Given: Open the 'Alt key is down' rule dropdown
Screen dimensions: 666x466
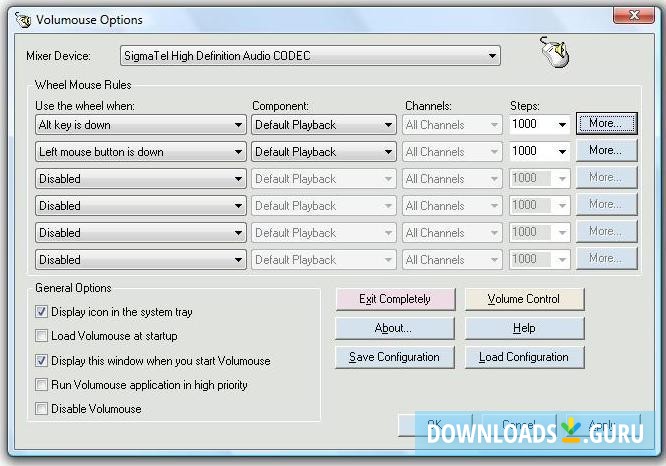Looking at the screenshot, I should [x=141, y=125].
